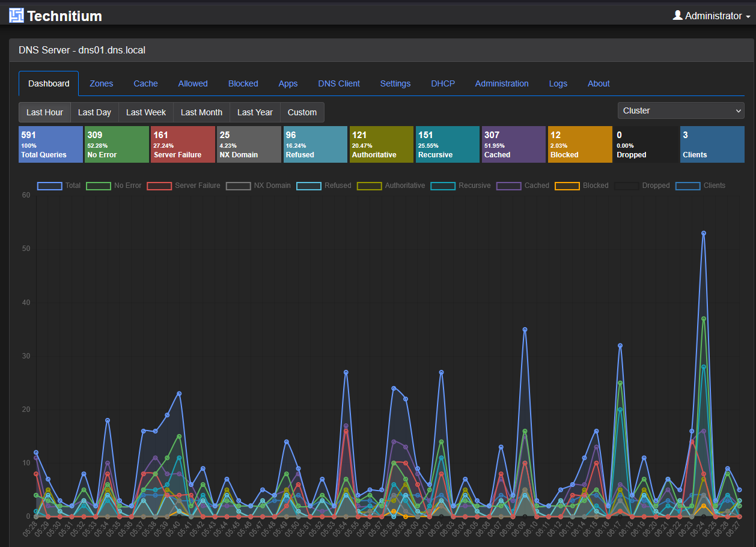Select the Last Day time range

(94, 112)
